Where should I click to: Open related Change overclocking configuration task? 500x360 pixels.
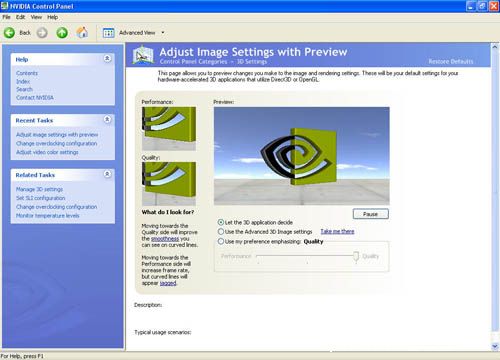(57, 207)
